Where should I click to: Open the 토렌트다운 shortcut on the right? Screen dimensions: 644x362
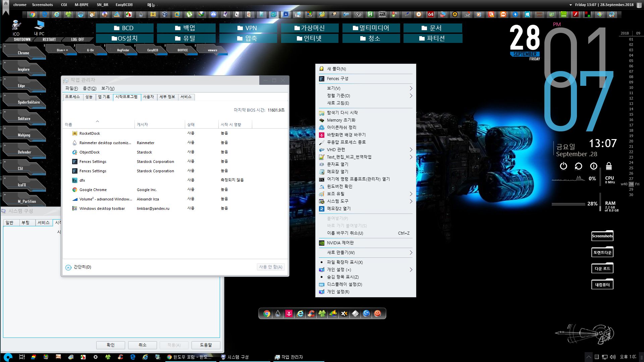coord(602,252)
